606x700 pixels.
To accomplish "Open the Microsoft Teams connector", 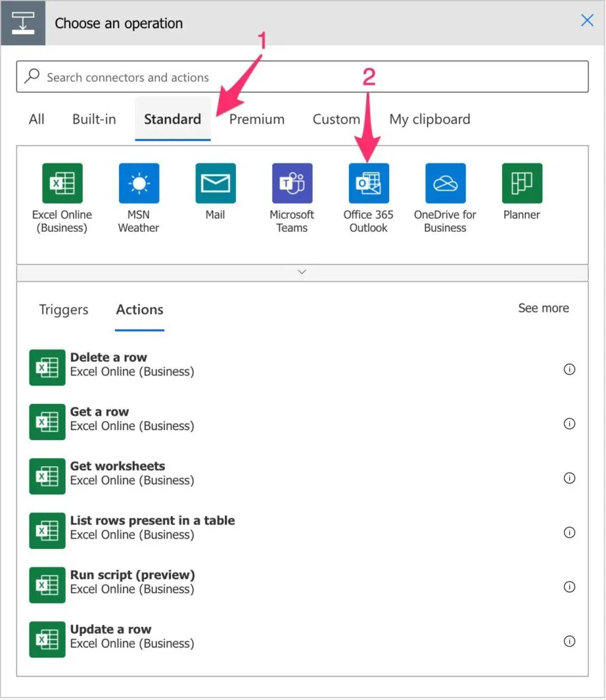I will click(x=292, y=183).
